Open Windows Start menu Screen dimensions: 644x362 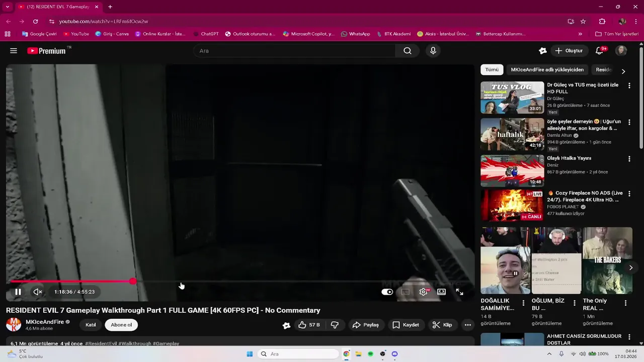250,354
